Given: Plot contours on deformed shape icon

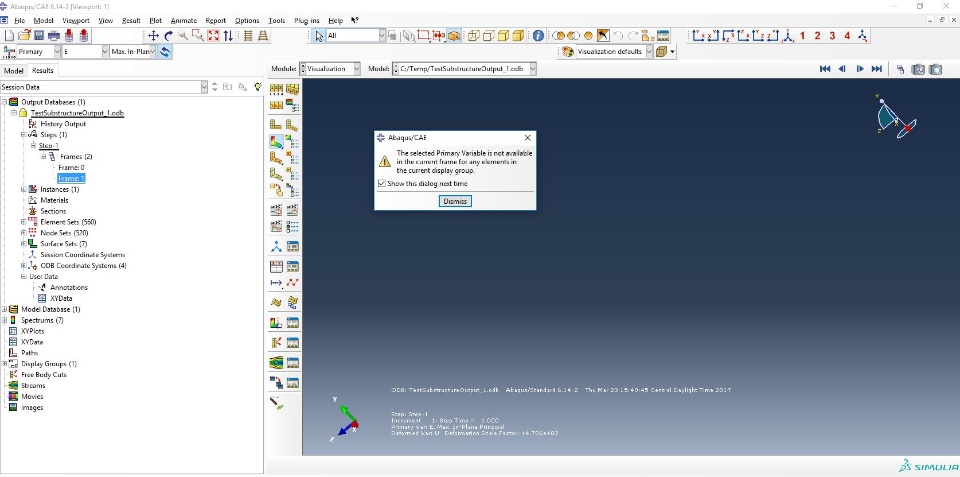Looking at the screenshot, I should 276,142.
